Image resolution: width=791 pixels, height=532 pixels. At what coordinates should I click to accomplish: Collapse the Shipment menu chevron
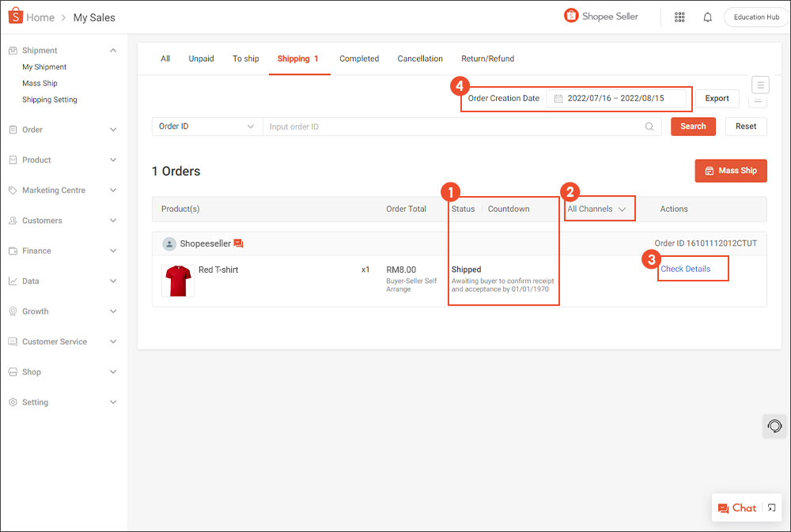click(x=113, y=50)
